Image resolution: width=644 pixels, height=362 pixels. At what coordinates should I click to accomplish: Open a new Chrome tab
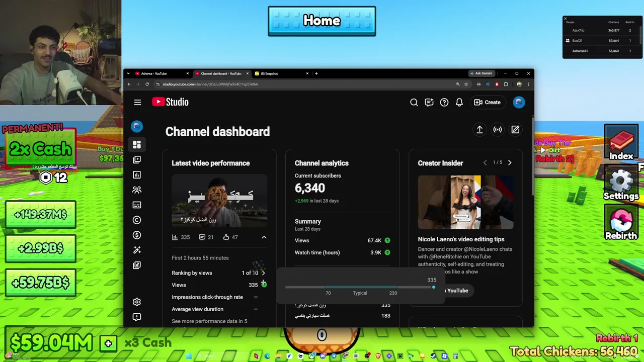[x=316, y=73]
